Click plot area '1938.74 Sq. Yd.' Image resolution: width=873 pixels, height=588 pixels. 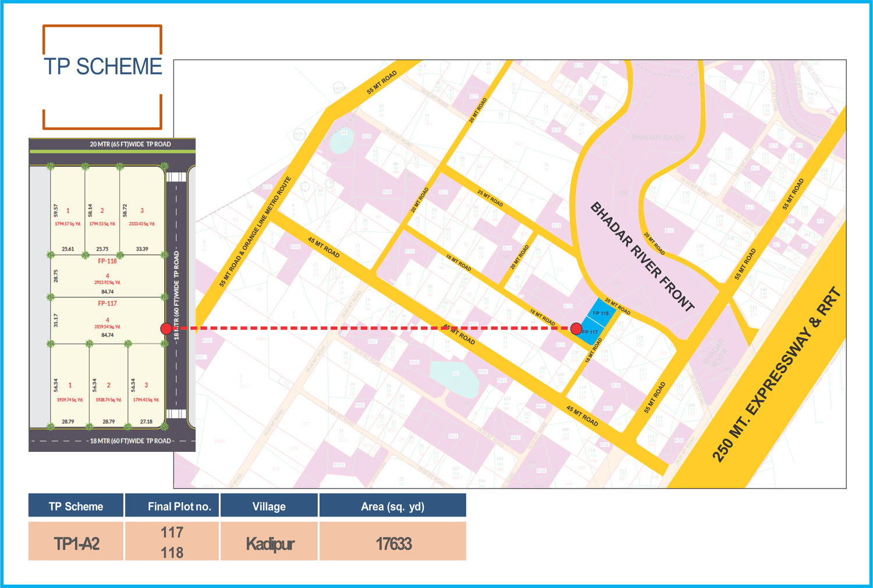(x=108, y=400)
